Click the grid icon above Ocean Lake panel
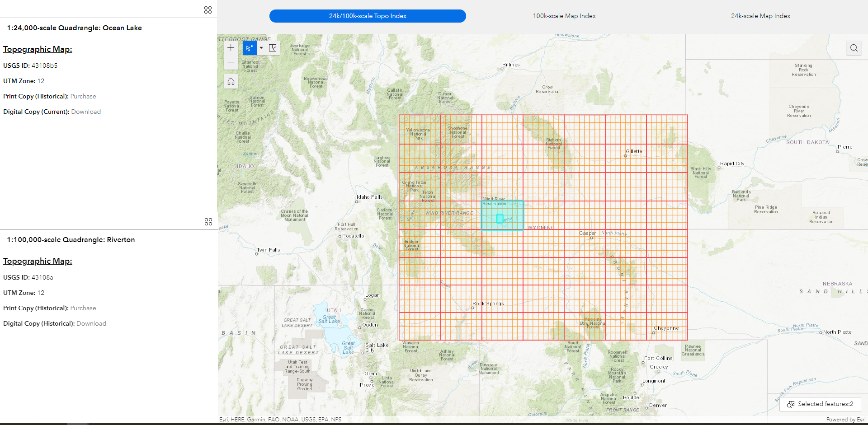 [x=208, y=9]
